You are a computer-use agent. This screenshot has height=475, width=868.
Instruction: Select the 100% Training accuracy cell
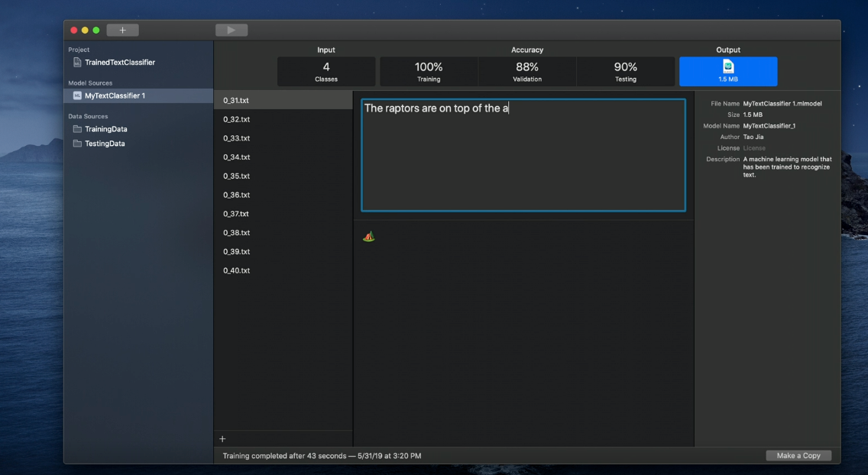pyautogui.click(x=428, y=71)
